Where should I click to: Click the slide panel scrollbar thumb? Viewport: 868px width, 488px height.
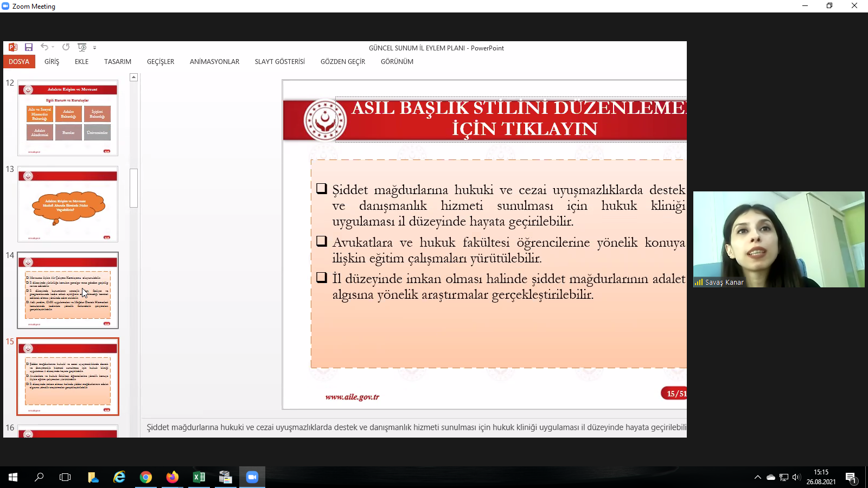[134, 188]
